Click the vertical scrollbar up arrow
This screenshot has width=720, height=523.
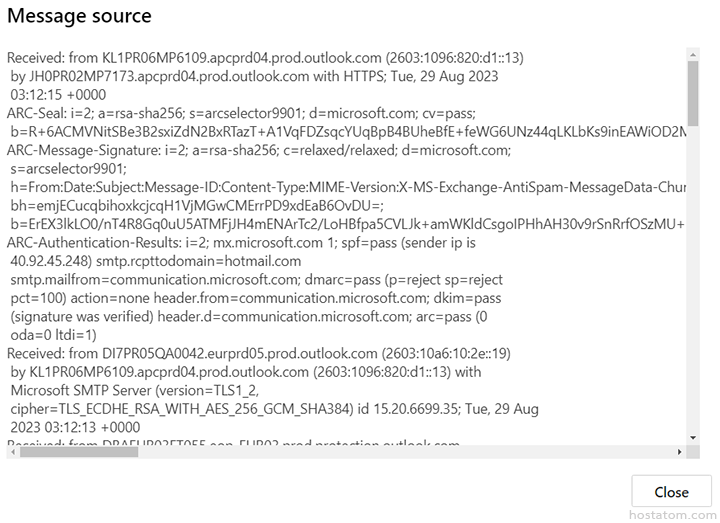point(692,51)
